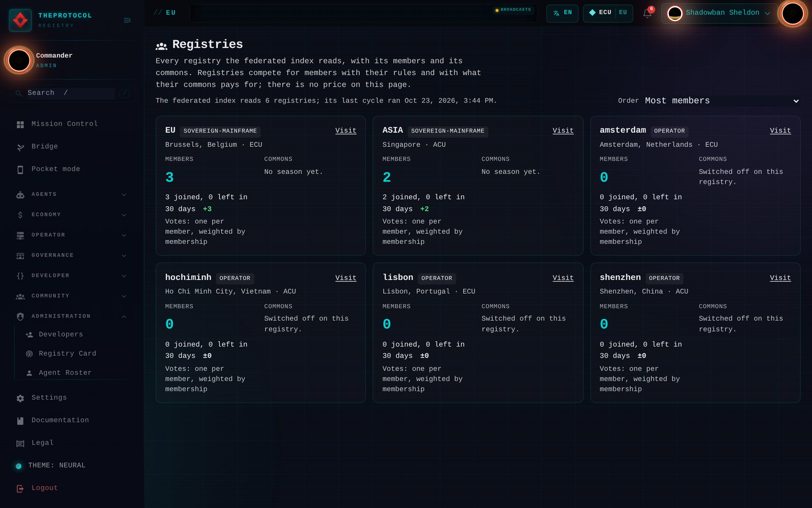The width and height of the screenshot is (812, 508).
Task: Switch currency with ECU EU button
Action: [x=608, y=13]
